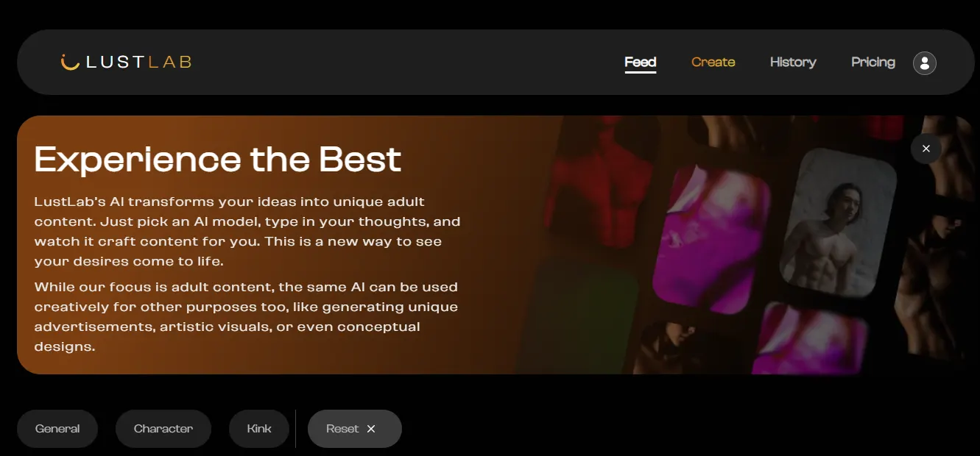Screen dimensions: 980x456
Task: Click the Experience the Best heading
Action: coord(218,160)
